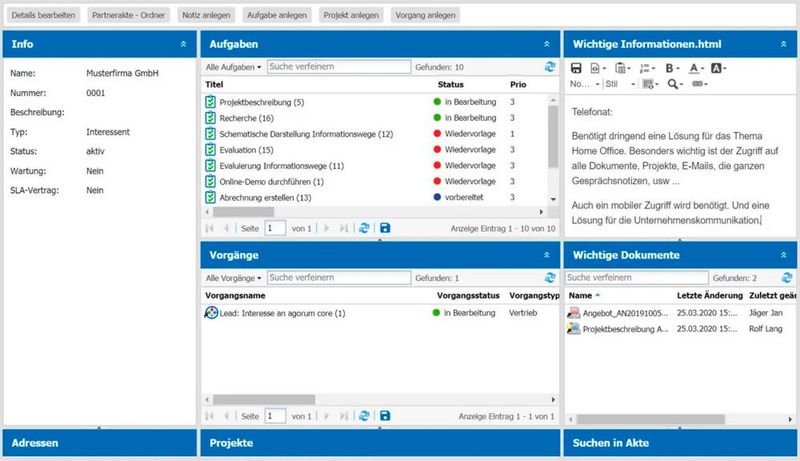The image size is (800, 461).
Task: Open the Suchen in Akte panel header
Action: (681, 443)
